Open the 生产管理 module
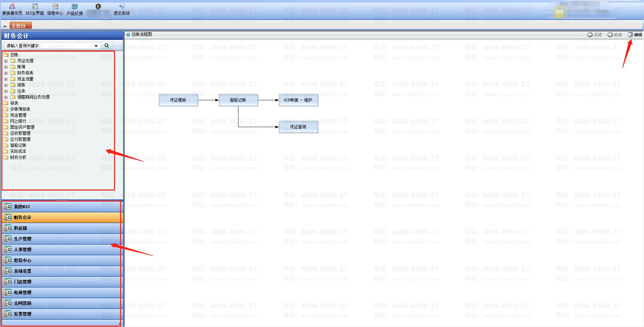 62,239
